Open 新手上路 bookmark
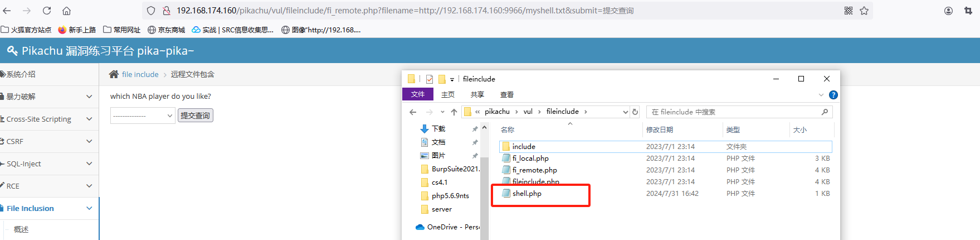Screen dimensions: 980x240 [77, 30]
